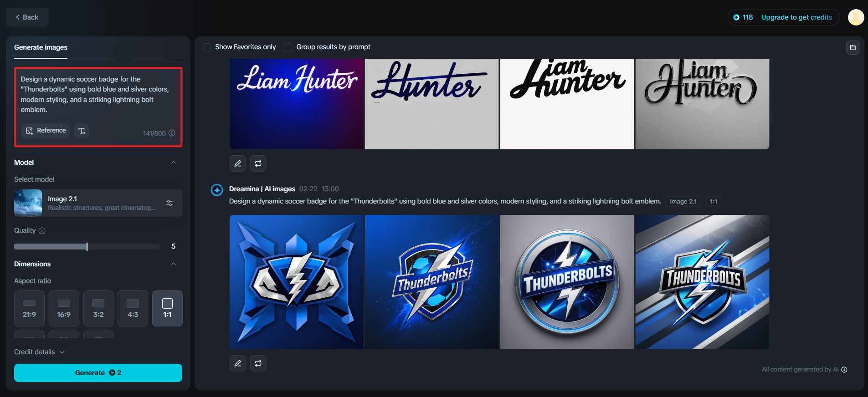Click the Dreamina star avatar icon
The image size is (868, 397).
(217, 190)
